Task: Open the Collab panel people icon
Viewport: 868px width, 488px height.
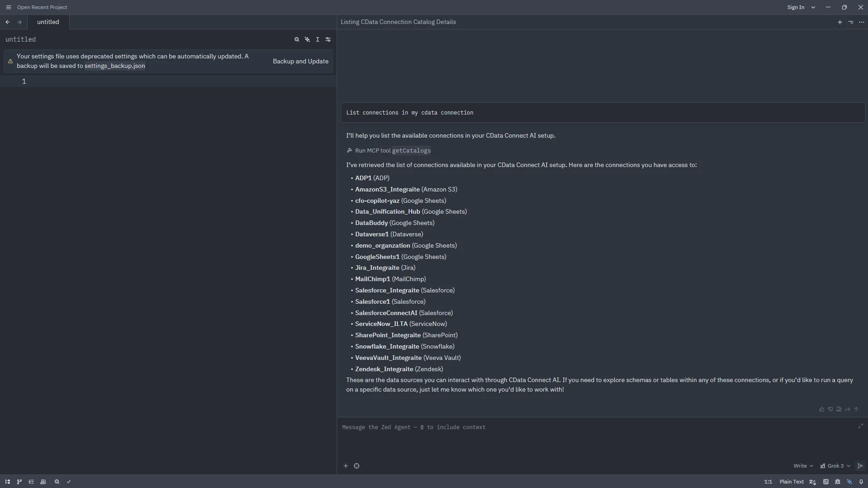Action: click(x=43, y=482)
